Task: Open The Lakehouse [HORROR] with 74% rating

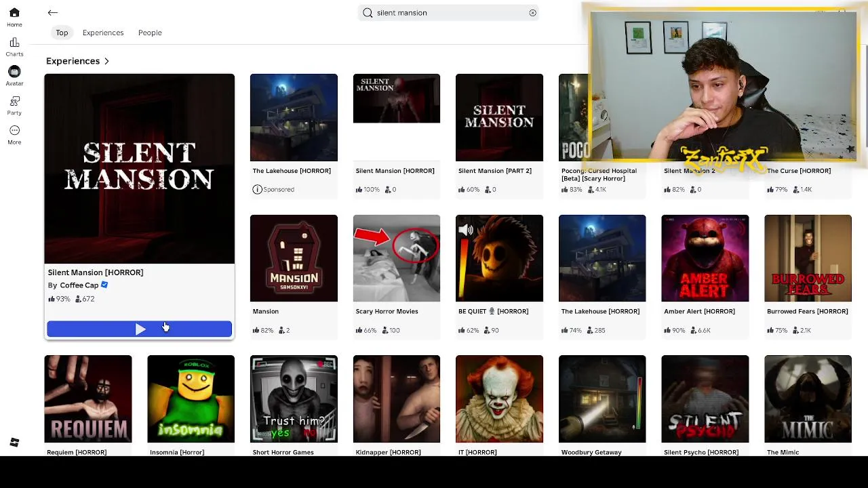Action: [602, 258]
